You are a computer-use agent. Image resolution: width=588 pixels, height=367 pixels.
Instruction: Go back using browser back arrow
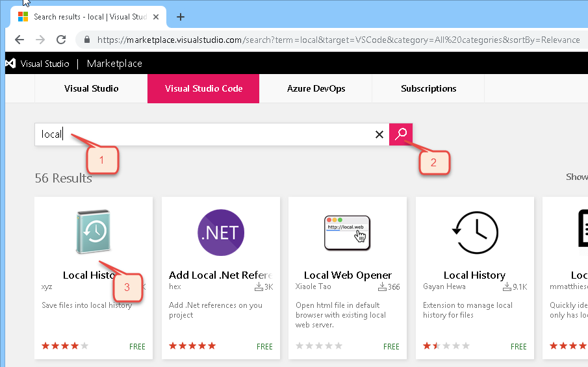[x=19, y=40]
